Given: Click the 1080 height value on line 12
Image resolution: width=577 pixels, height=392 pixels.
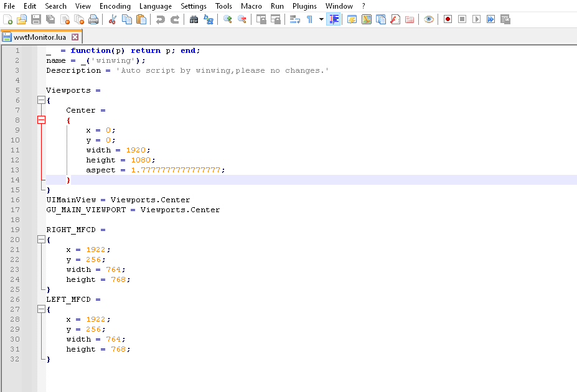Looking at the screenshot, I should [141, 160].
